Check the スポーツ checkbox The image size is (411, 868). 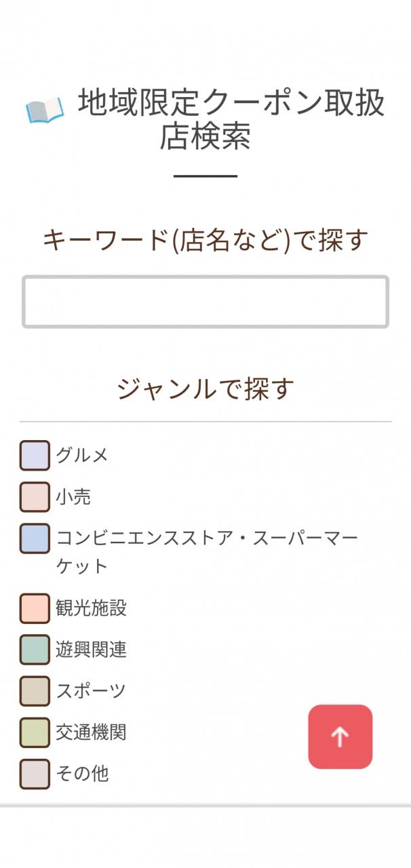(x=35, y=691)
